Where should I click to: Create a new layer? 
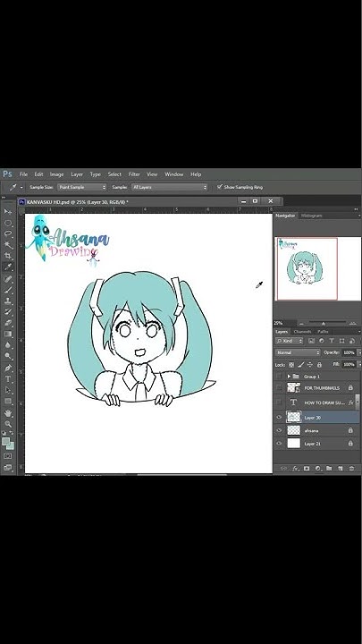pyautogui.click(x=341, y=468)
